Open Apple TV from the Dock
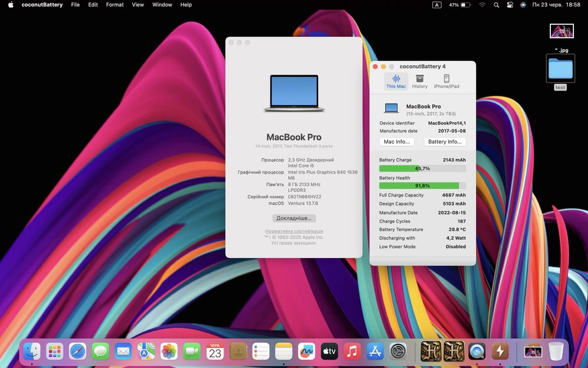Image resolution: width=588 pixels, height=368 pixels. click(329, 352)
